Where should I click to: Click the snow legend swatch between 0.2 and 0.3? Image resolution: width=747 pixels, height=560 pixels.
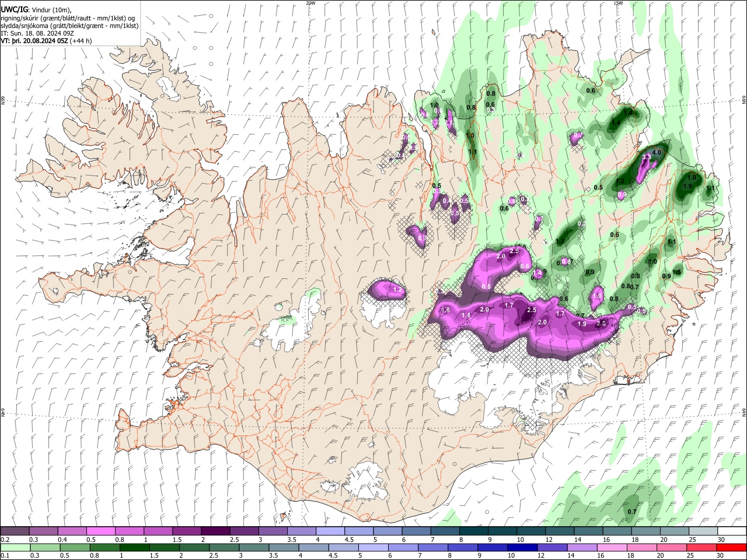coord(15,531)
